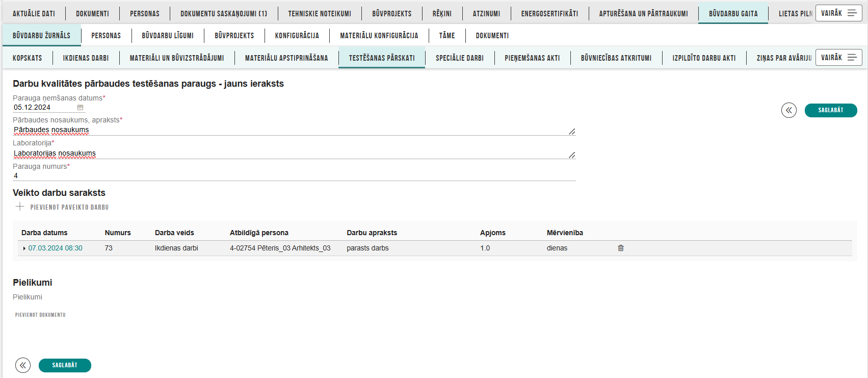
Task: Click the parasts darbs description cell
Action: 367,248
